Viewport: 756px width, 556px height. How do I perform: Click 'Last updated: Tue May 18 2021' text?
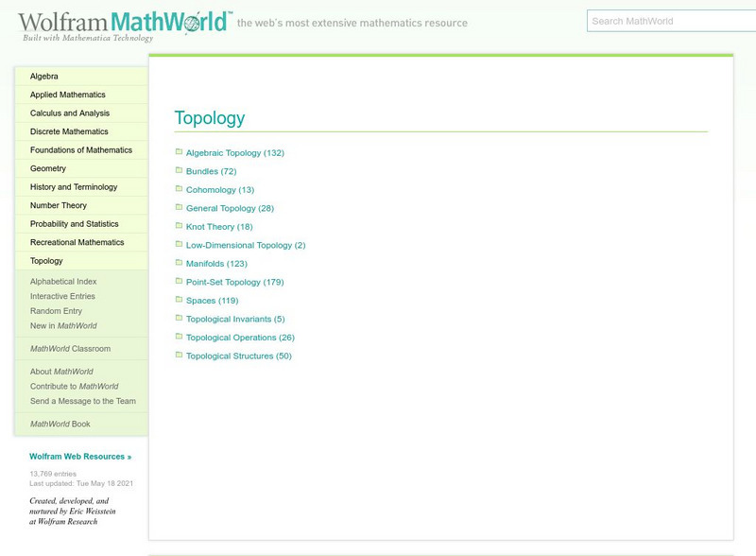[81, 483]
